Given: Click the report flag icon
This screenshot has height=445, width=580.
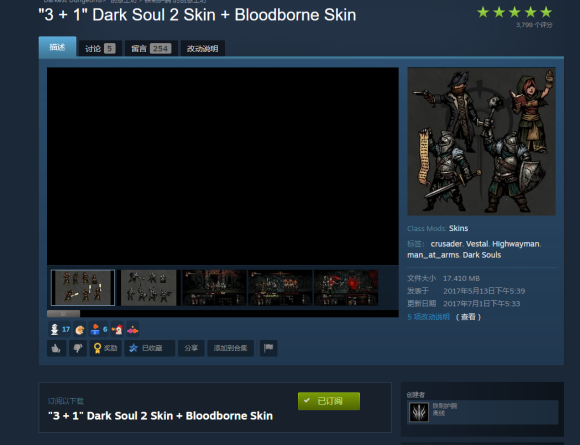Looking at the screenshot, I should (269, 348).
